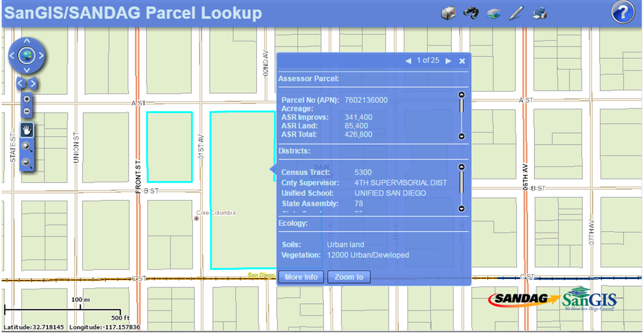This screenshot has height=334, width=644.
Task: Open the map layers tool
Action: pos(493,14)
